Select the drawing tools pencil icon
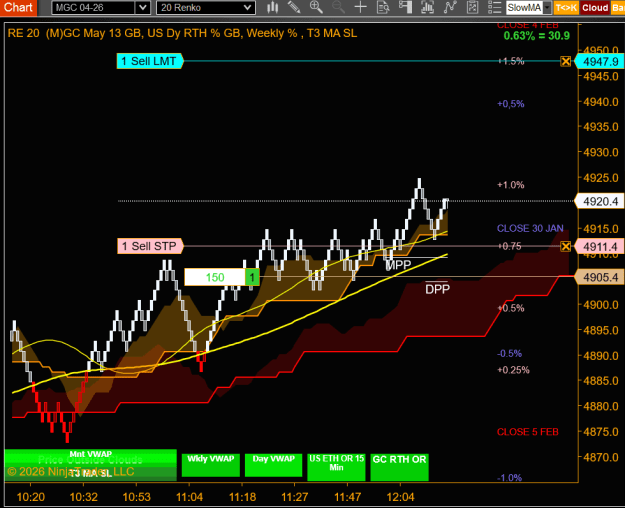Screen dimensions: 625x508 tap(294, 7)
